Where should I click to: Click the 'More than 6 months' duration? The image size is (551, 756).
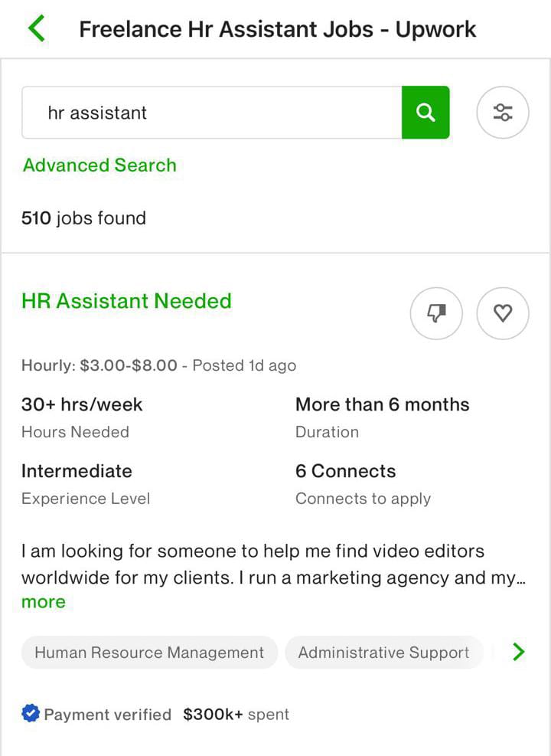382,404
